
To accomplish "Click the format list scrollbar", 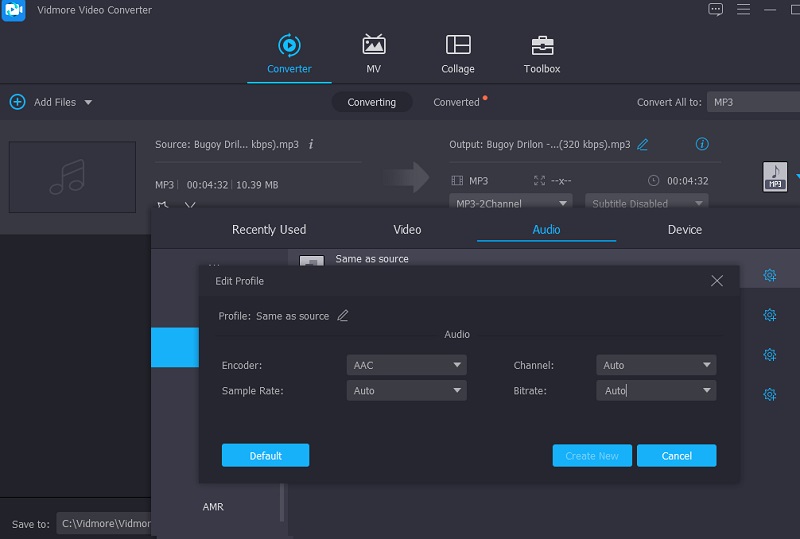I will (282, 503).
